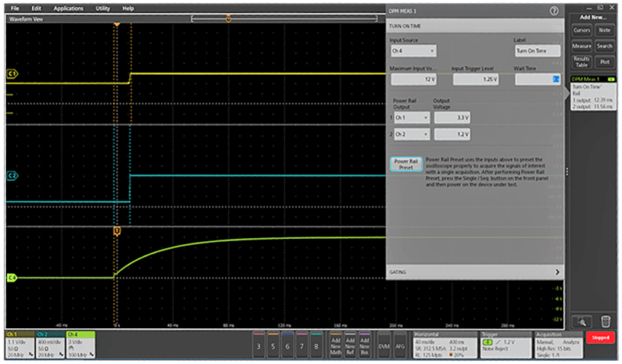Image resolution: width=622 pixels, height=364 pixels.
Task: Click the Note button
Action: (604, 30)
